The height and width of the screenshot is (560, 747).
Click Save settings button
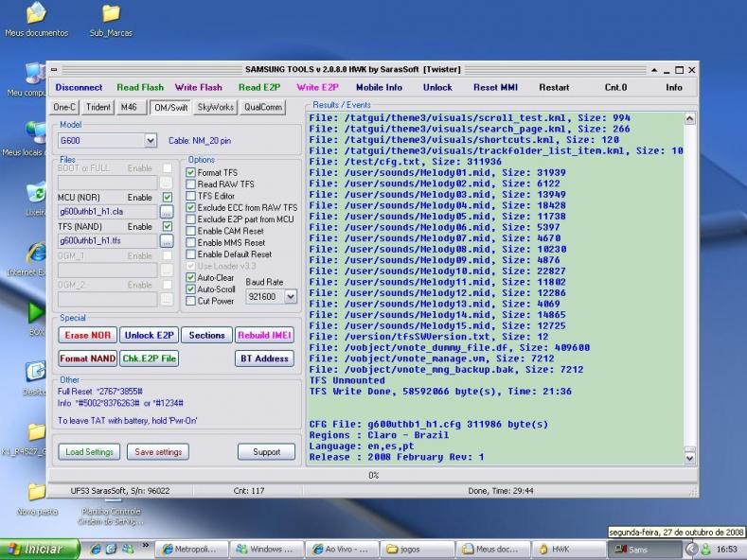(158, 452)
